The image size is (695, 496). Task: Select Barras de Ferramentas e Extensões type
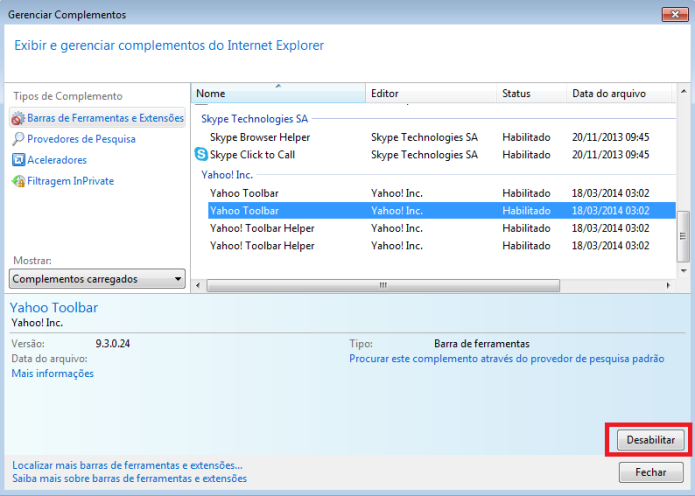[97, 118]
